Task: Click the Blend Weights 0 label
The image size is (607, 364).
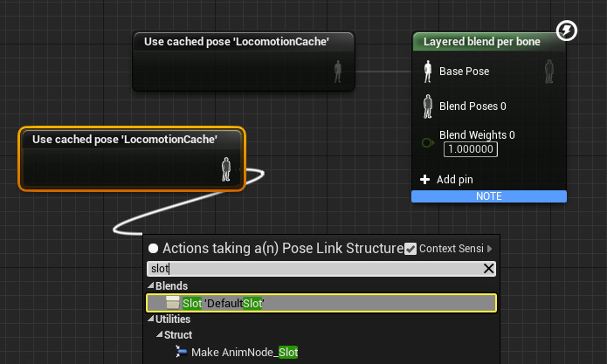Action: (x=477, y=135)
